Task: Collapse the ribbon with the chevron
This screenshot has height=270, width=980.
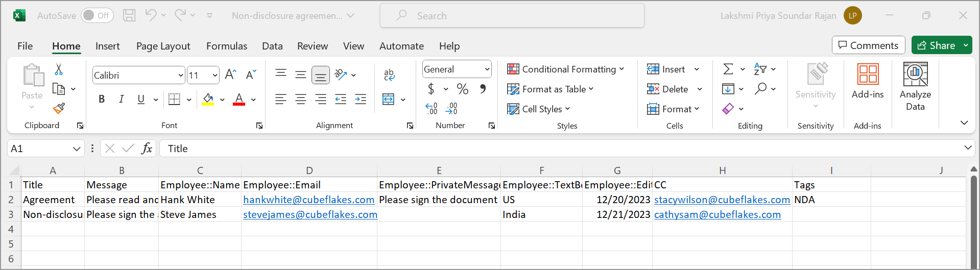Action: pyautogui.click(x=964, y=122)
